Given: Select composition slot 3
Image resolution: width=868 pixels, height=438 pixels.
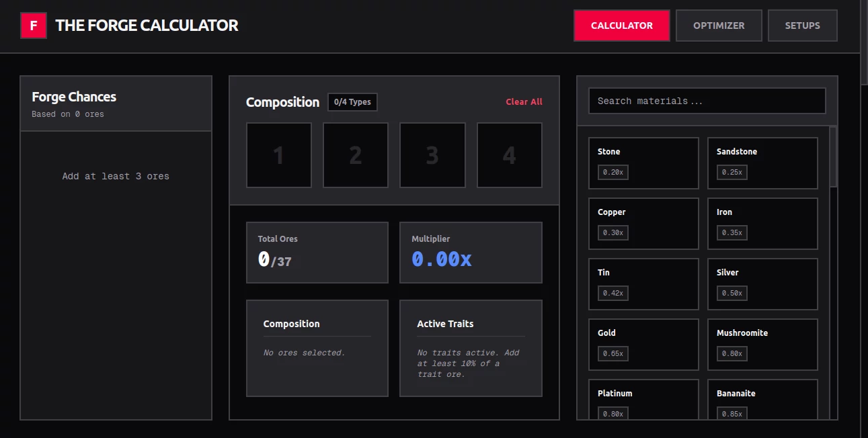Looking at the screenshot, I should click(432, 155).
